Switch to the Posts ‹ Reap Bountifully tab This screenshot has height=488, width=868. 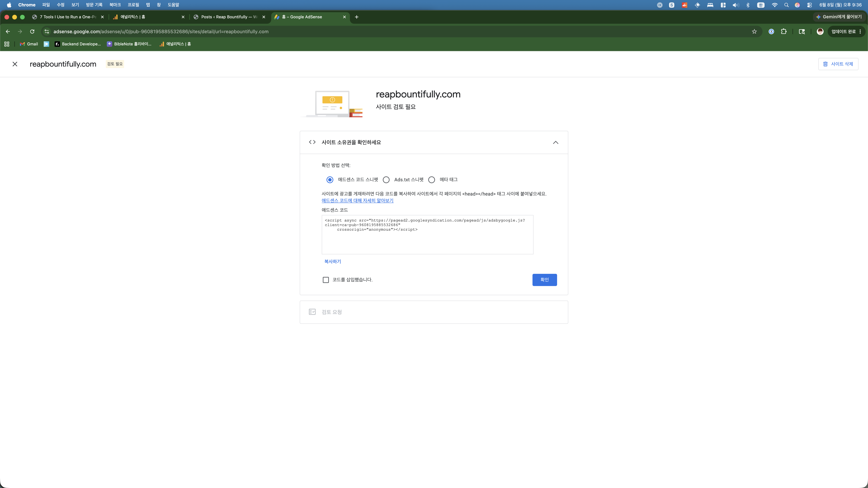coord(229,17)
